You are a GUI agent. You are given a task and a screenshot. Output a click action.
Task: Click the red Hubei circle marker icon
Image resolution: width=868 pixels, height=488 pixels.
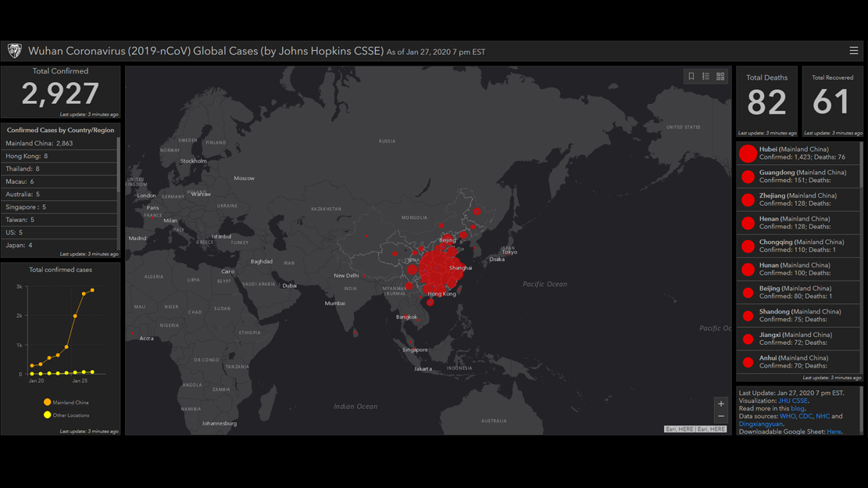(x=748, y=153)
